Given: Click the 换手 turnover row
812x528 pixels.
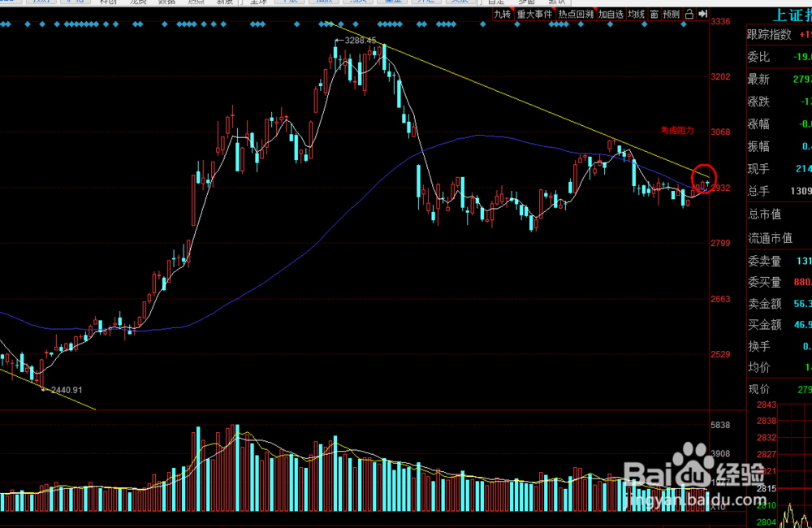Looking at the screenshot, I should point(780,346).
